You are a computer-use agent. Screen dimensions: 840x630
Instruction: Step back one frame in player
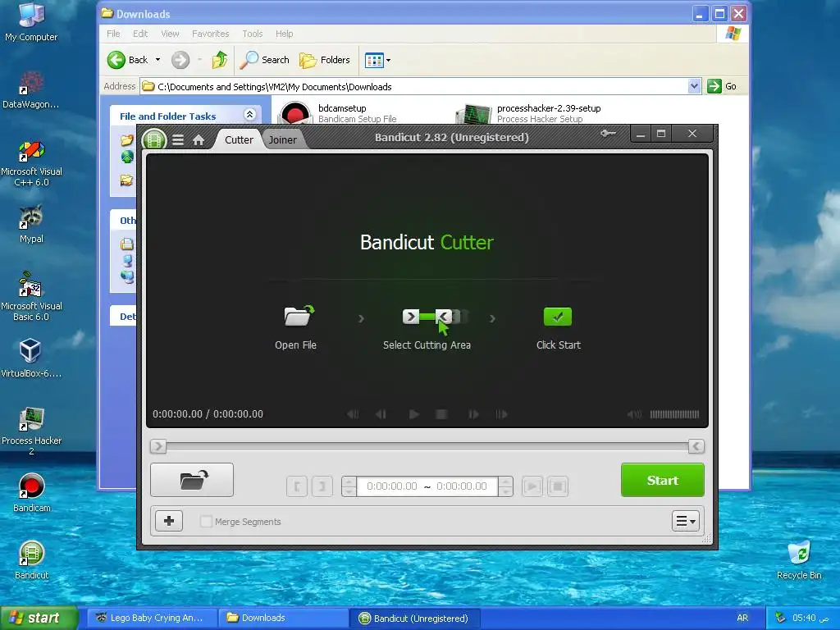coord(381,414)
